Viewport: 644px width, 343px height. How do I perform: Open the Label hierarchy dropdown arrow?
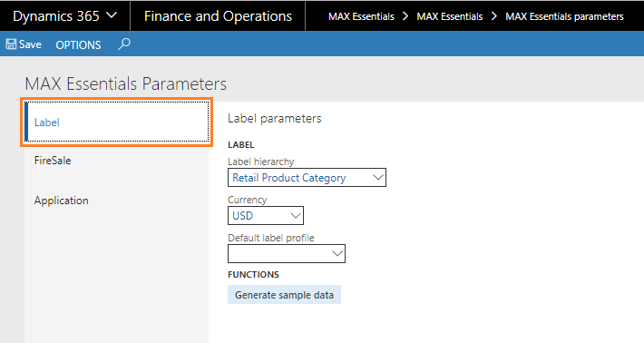(x=378, y=178)
